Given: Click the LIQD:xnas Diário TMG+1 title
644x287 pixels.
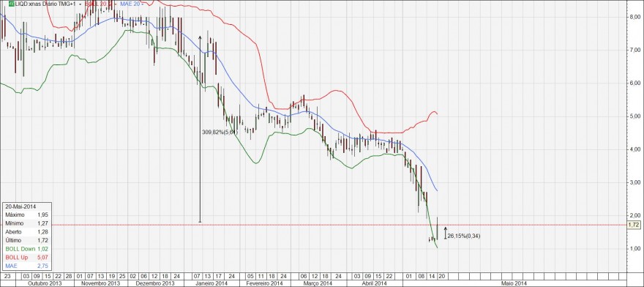Looking at the screenshot, I should click(x=45, y=4).
